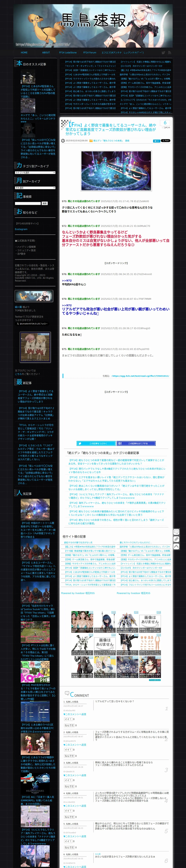Viewport: 186px width, 868px height.
Task: Click the X Post button by article date
Action: [165, 140]
